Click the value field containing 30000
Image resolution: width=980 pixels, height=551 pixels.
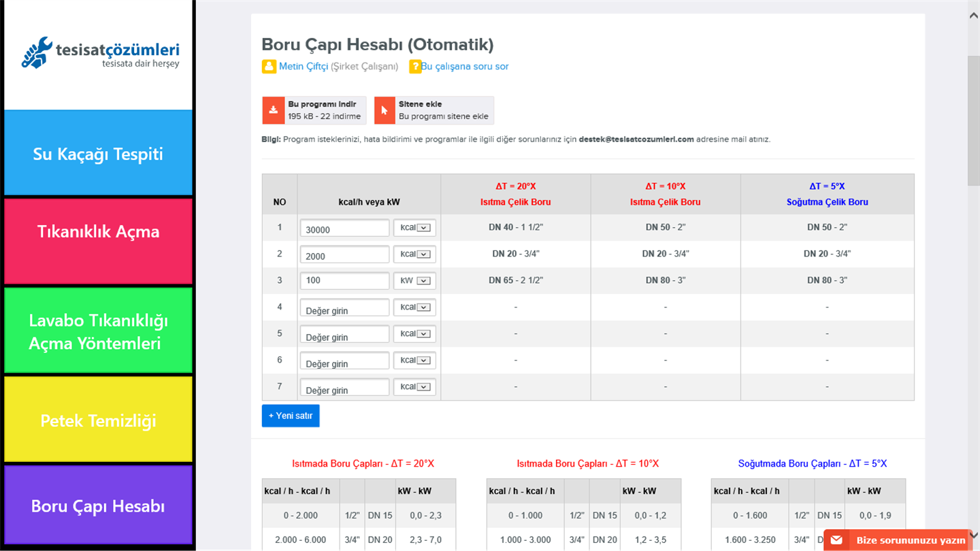tap(344, 228)
